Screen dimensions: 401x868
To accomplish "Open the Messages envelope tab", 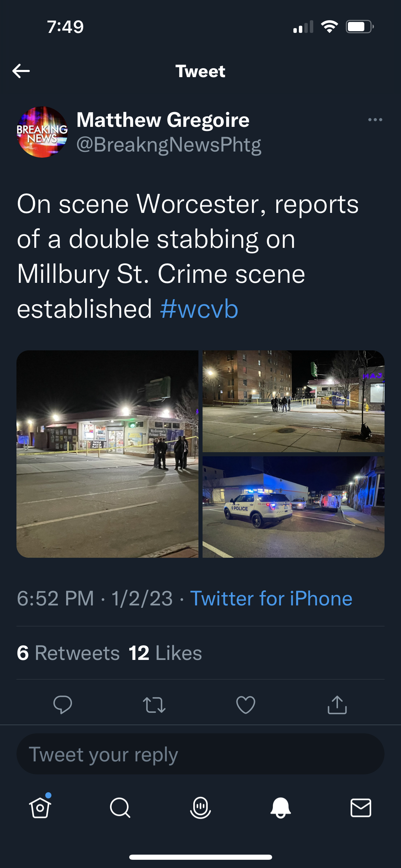I will 361,808.
